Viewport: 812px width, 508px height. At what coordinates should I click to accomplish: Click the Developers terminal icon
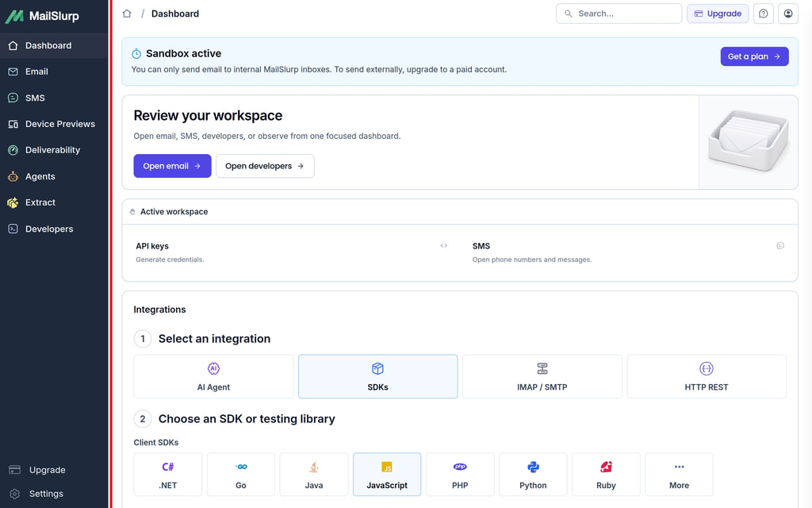point(13,229)
